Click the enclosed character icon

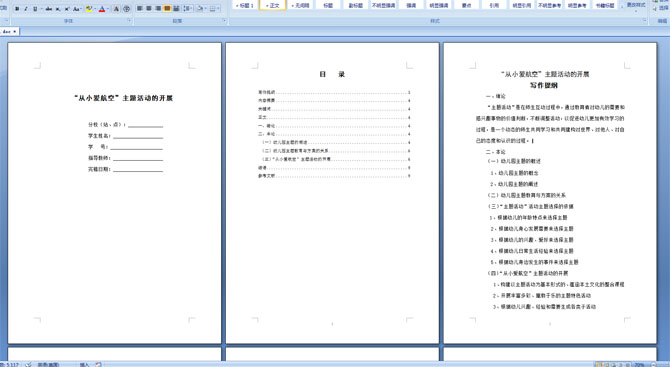click(126, 9)
